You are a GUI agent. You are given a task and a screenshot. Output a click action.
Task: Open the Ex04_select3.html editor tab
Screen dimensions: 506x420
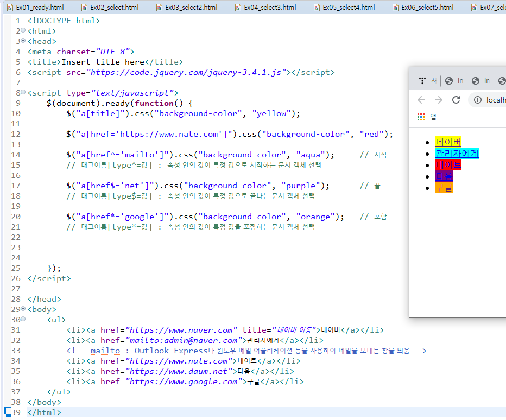[265, 8]
